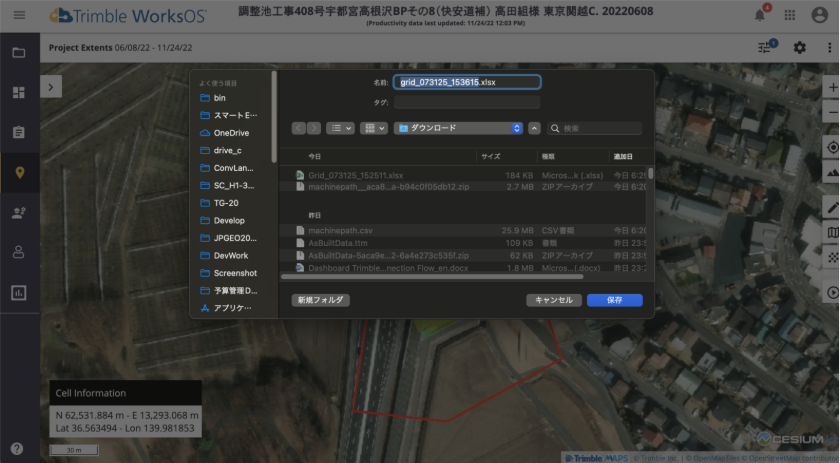This screenshot has width=840, height=463.
Task: Select the OneDrive sidebar location
Action: (x=231, y=133)
